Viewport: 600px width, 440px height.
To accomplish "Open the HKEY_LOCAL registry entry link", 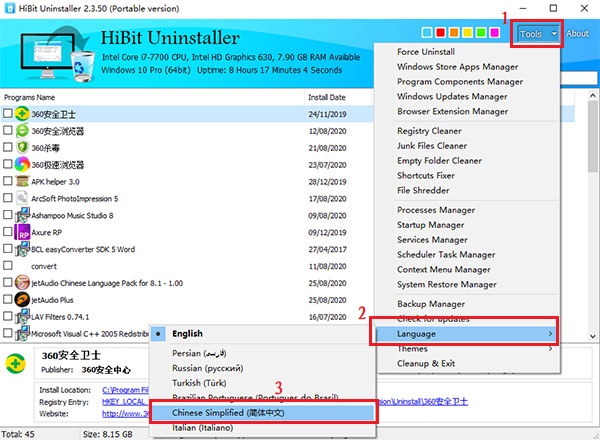I will click(x=126, y=402).
